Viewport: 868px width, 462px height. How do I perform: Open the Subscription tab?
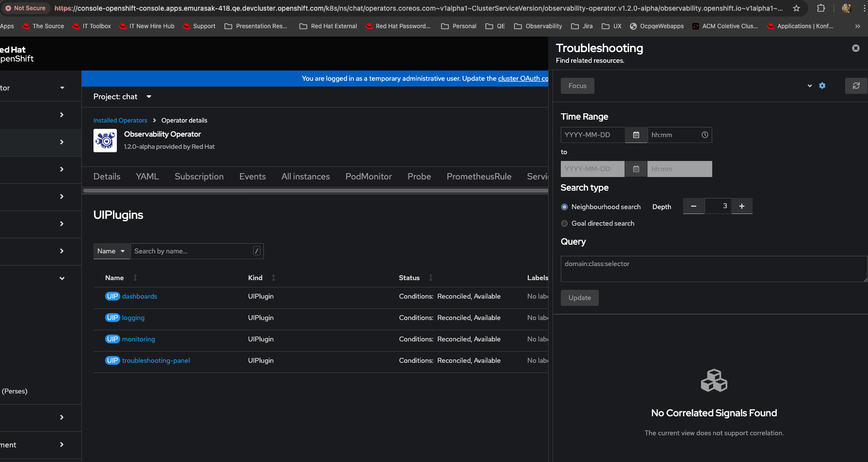click(199, 177)
